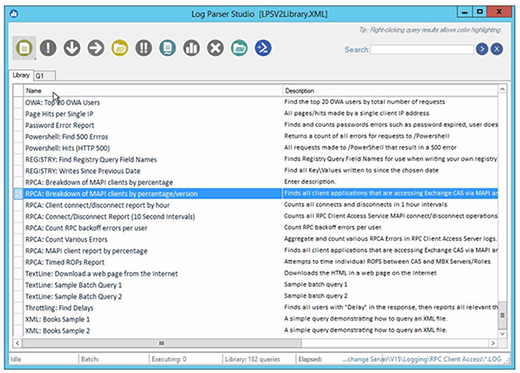Click the horizontal scrollbar thumb

[162, 343]
